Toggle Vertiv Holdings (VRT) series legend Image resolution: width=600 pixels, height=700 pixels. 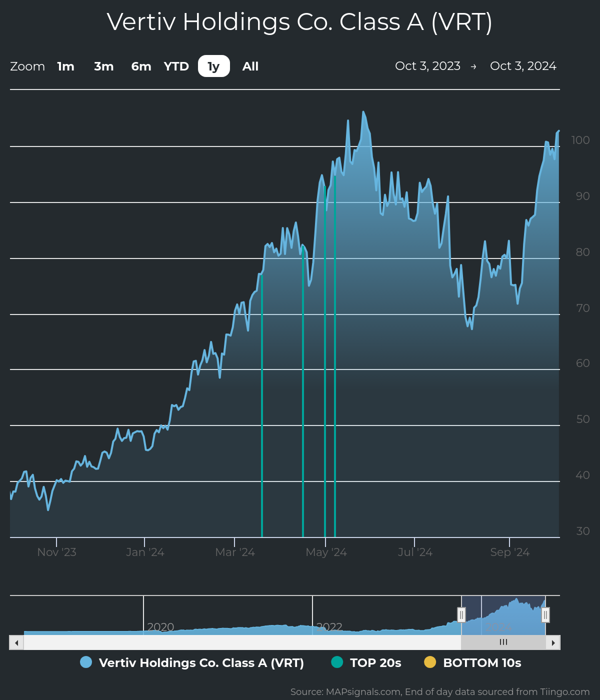(x=192, y=662)
